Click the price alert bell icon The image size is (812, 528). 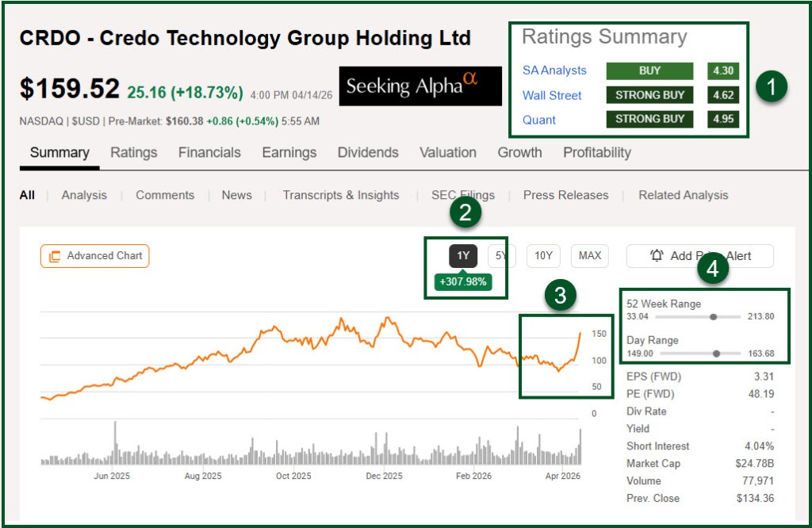point(657,255)
